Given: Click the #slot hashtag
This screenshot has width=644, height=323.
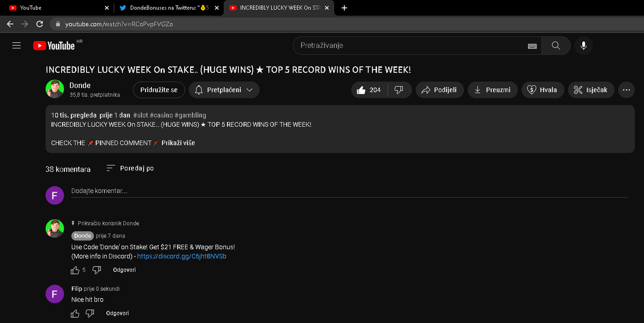Looking at the screenshot, I should [x=140, y=115].
